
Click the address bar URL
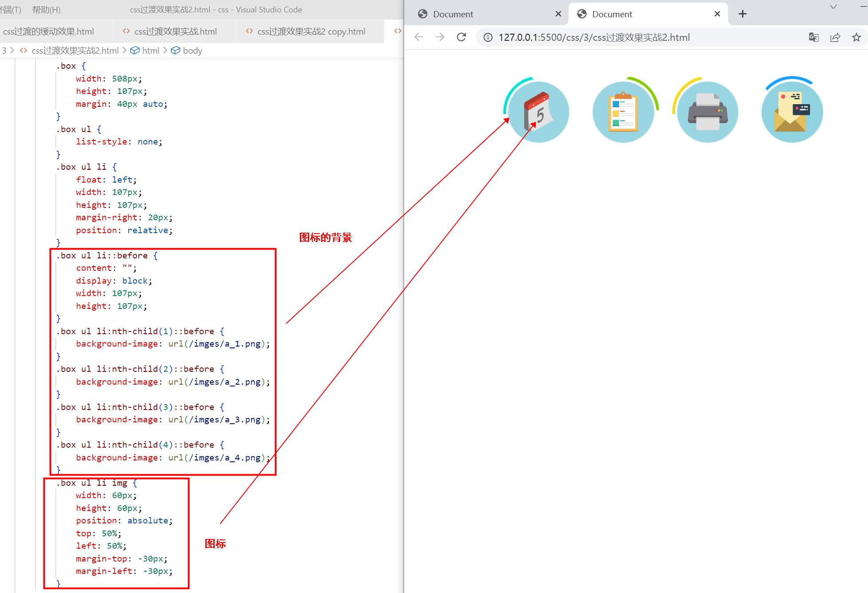coord(594,37)
